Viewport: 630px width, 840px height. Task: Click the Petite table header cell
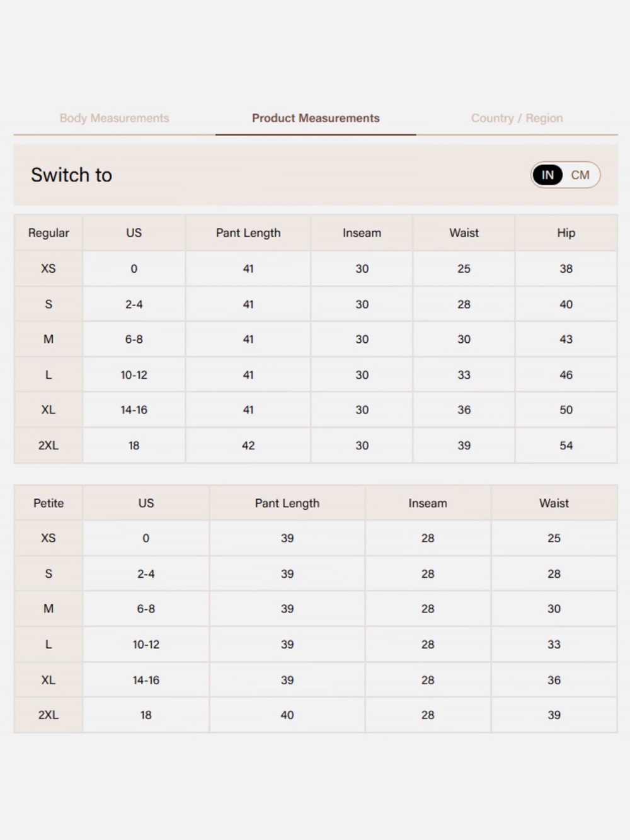(x=49, y=503)
